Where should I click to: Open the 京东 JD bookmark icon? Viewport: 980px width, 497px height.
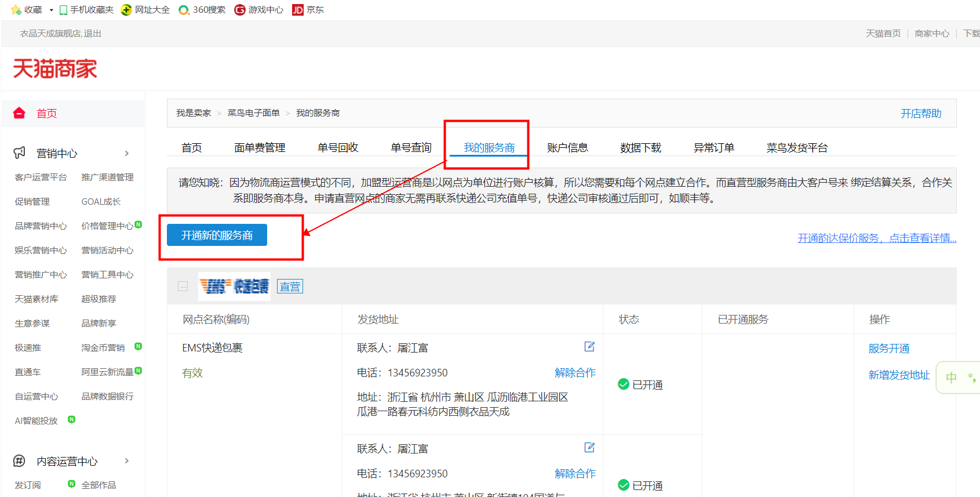click(x=297, y=10)
